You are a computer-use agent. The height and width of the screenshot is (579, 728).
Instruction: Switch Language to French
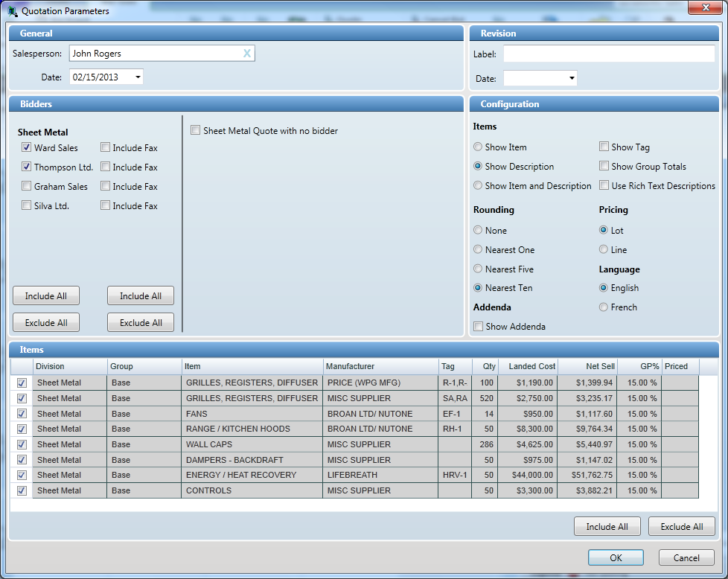pyautogui.click(x=604, y=307)
